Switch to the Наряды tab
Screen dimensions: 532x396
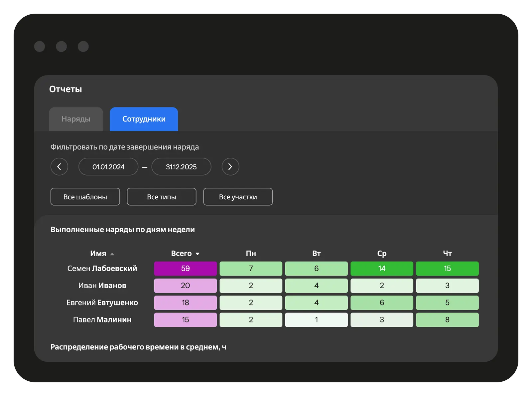pyautogui.click(x=76, y=119)
